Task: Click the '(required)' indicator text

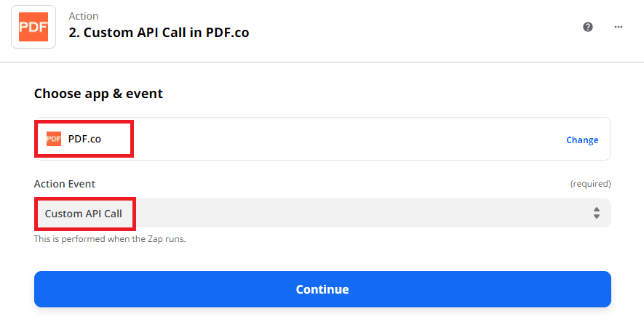Action: pyautogui.click(x=590, y=184)
